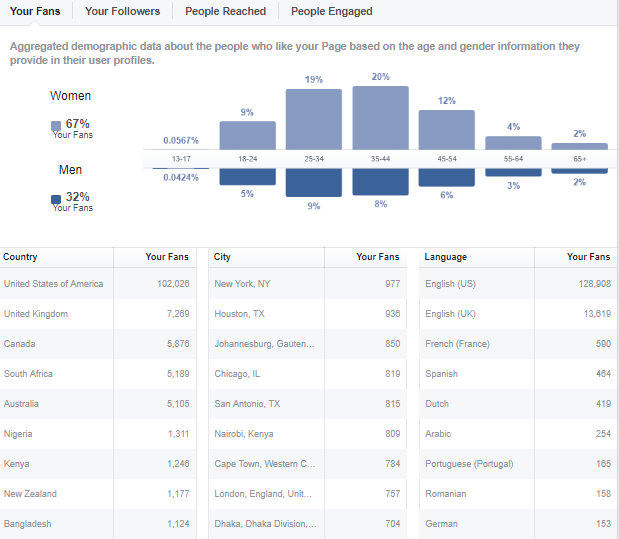The width and height of the screenshot is (619, 539).
Task: Click the women 45-54 bar showing 12%
Action: click(446, 129)
